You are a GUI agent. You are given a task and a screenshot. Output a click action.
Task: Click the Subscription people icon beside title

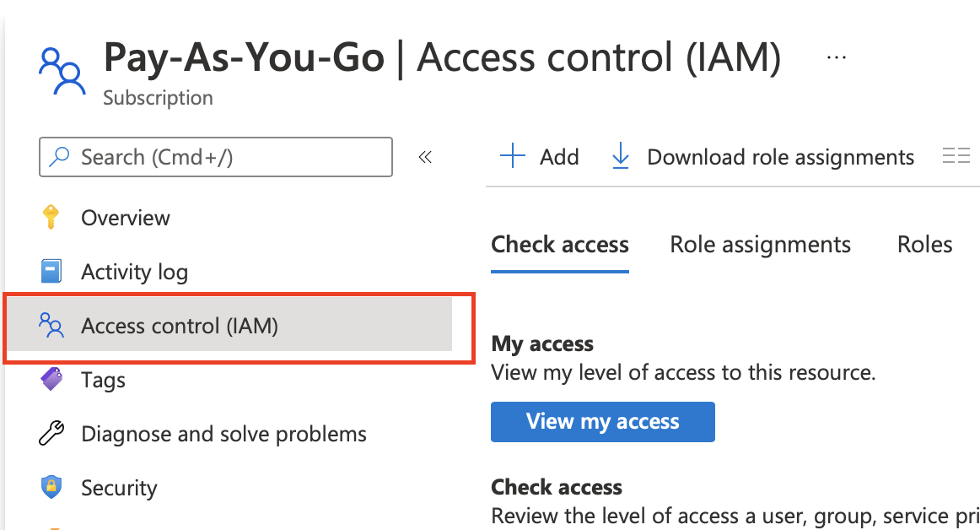62,71
